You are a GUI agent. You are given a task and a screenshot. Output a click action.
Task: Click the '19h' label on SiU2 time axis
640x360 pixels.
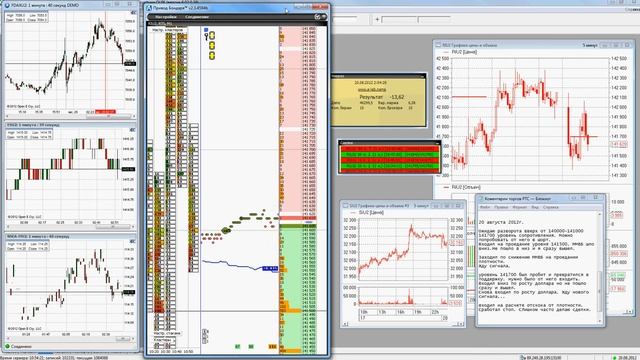tap(418, 312)
